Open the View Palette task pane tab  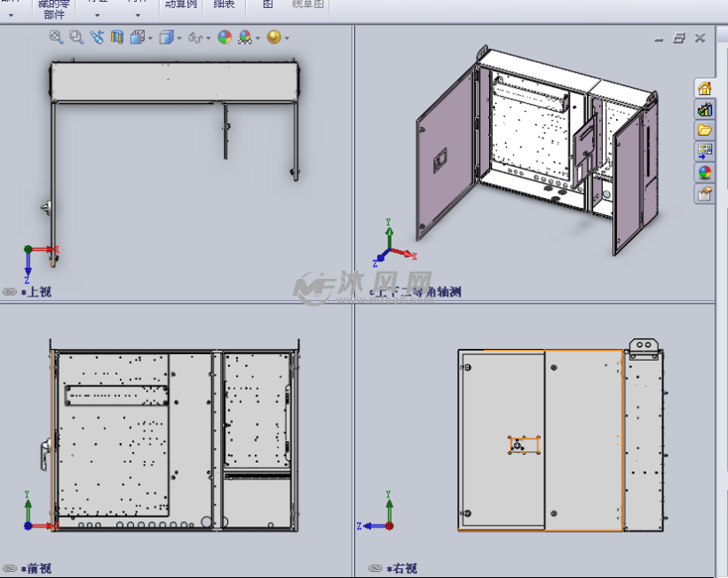pos(705,152)
